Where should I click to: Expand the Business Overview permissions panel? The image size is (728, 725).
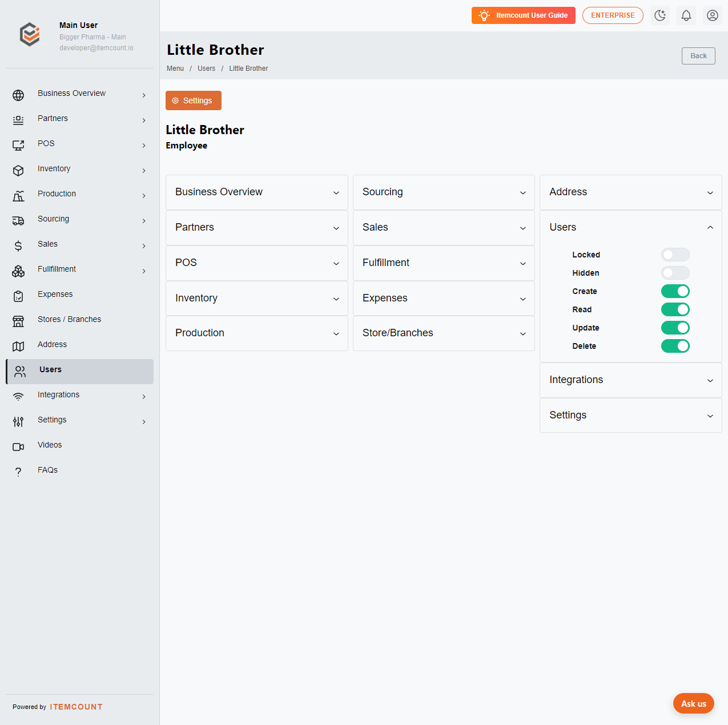pos(257,192)
